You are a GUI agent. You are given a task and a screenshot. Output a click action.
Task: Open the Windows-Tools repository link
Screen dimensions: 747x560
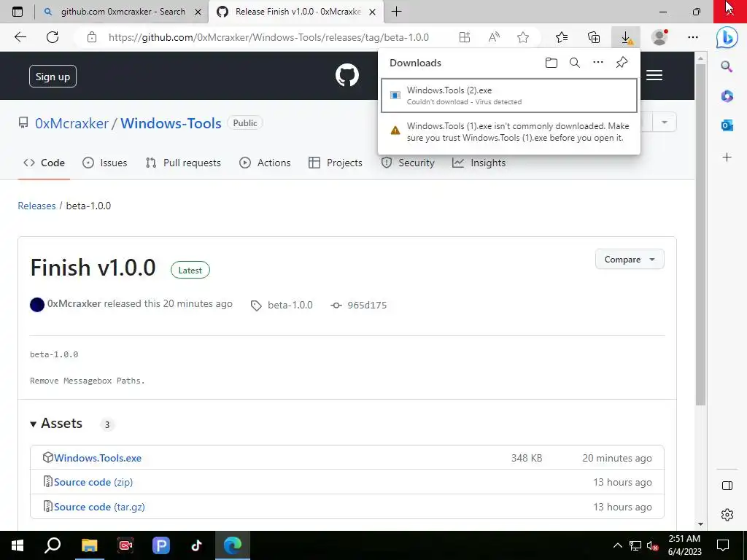[171, 123]
